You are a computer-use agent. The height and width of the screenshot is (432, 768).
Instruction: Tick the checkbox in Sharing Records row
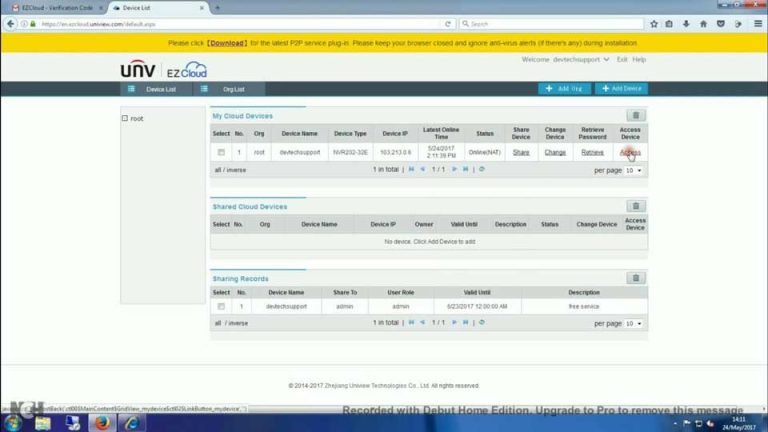pyautogui.click(x=221, y=306)
